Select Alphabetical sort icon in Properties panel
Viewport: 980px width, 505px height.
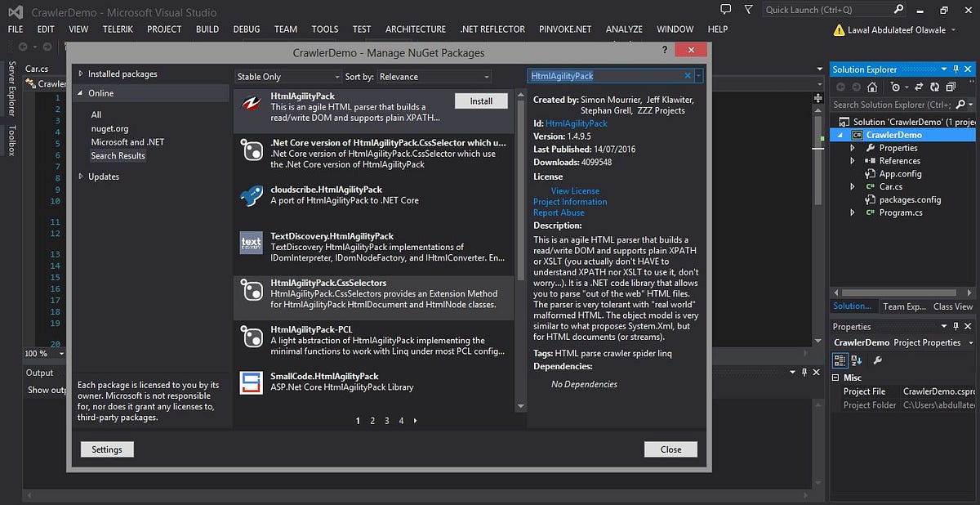(857, 360)
